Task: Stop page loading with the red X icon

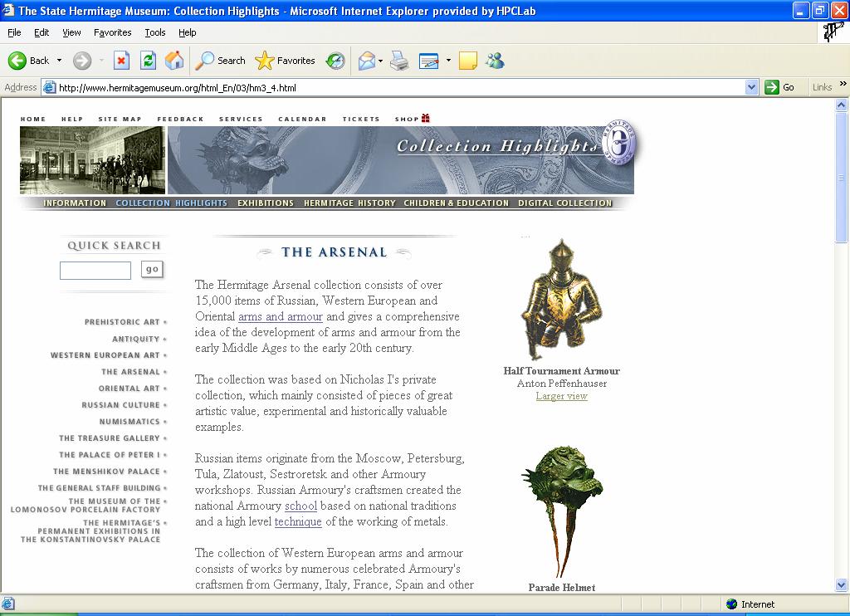Action: tap(121, 61)
